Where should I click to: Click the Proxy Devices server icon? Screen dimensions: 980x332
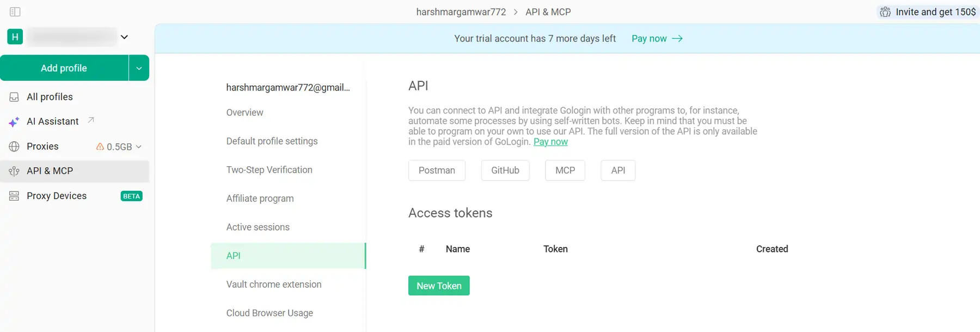(x=14, y=196)
